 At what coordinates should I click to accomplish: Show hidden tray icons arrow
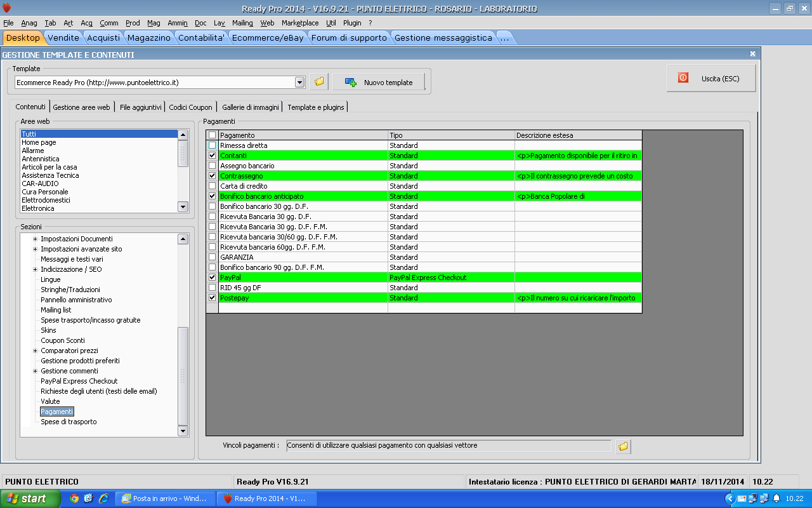[729, 498]
